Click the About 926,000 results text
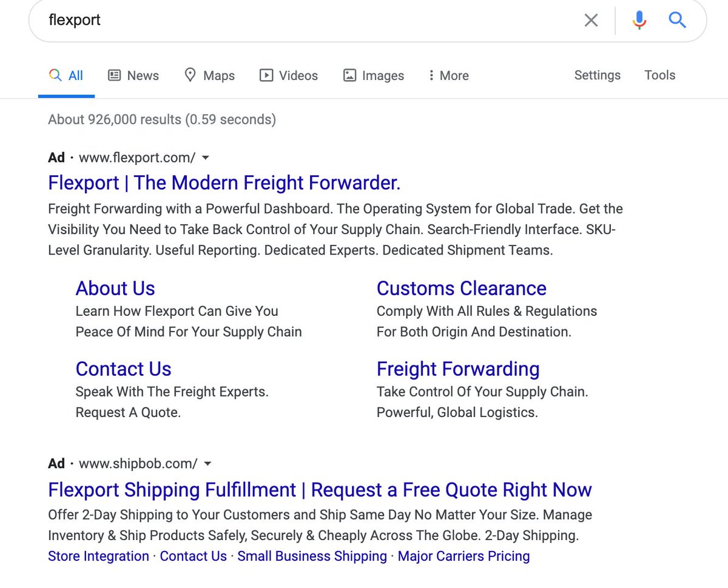Screen dimensions: 728x588 [162, 119]
